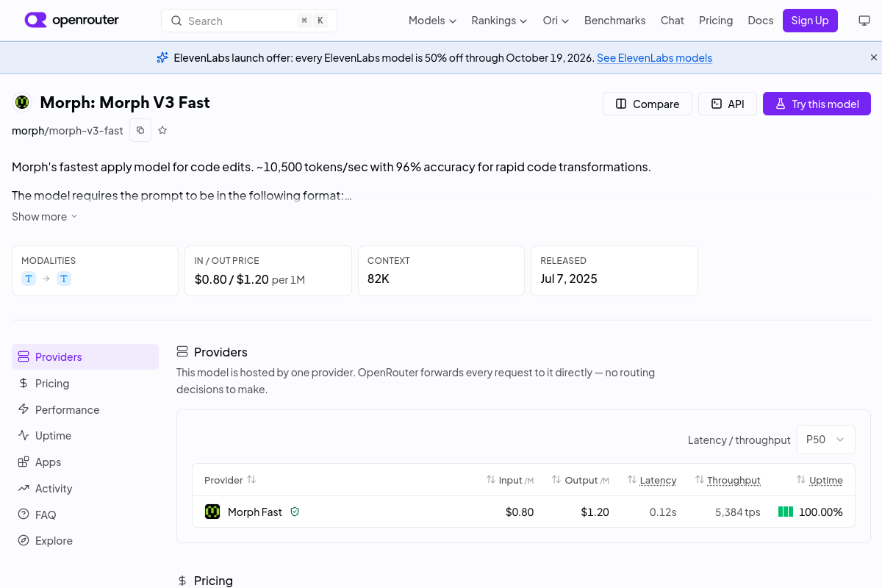Expand description with Show more
882x588 pixels.
(x=45, y=217)
